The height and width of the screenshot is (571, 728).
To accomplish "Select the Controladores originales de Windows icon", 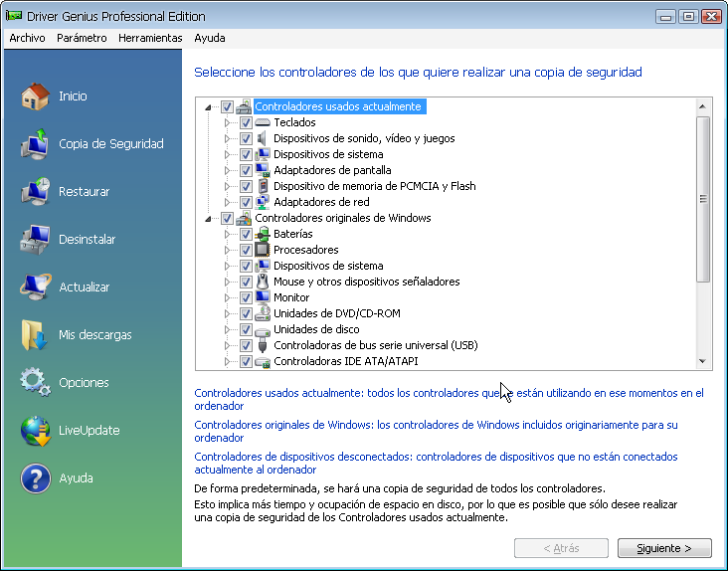I will [244, 218].
